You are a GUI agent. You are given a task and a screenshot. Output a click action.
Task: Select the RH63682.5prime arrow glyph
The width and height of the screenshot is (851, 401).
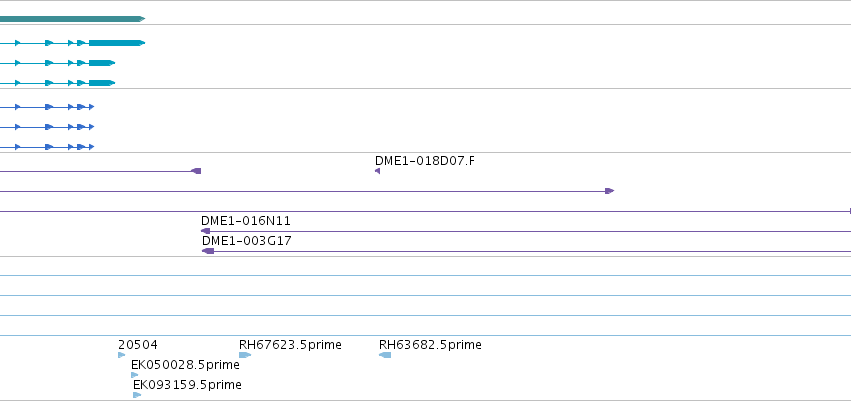click(385, 355)
